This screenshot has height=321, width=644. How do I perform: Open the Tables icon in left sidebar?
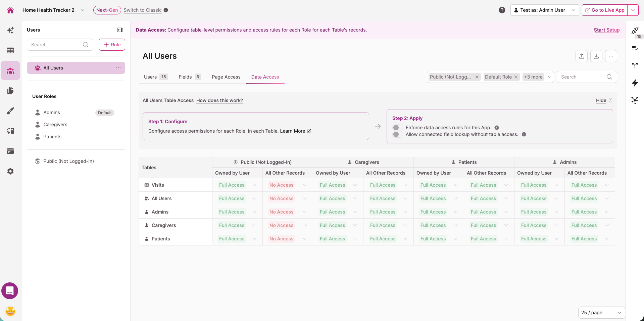pyautogui.click(x=10, y=50)
